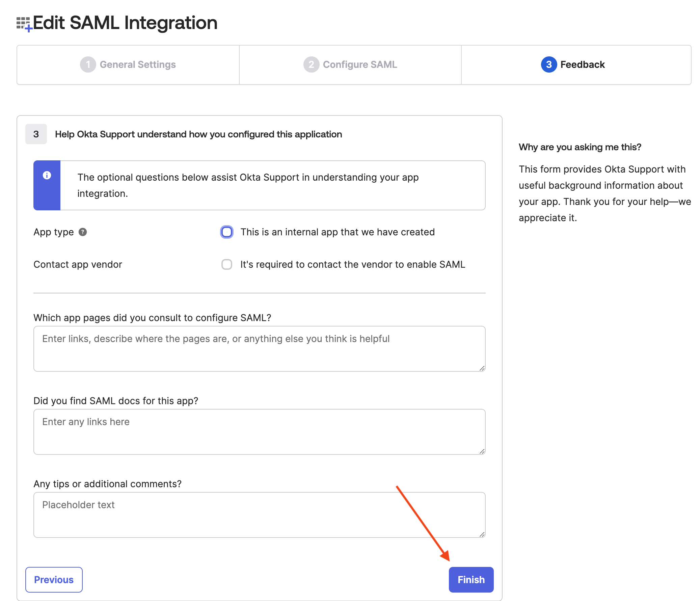The width and height of the screenshot is (700, 601).
Task: Click the step 3 circle in Feedback
Action: 549,64
